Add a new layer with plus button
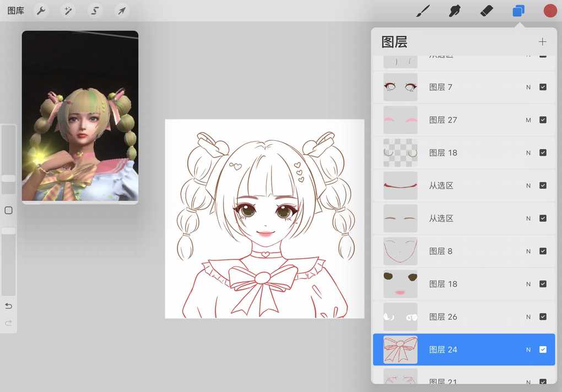562x392 pixels. coord(542,42)
